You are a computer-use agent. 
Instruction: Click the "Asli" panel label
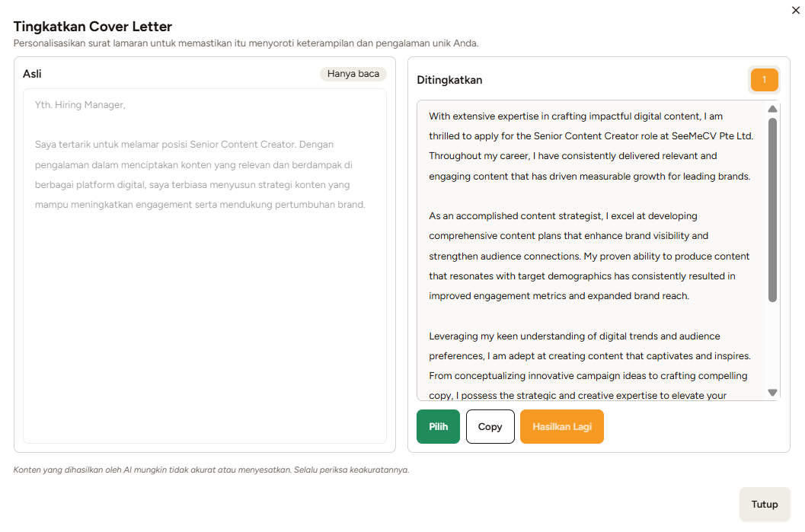pos(32,74)
